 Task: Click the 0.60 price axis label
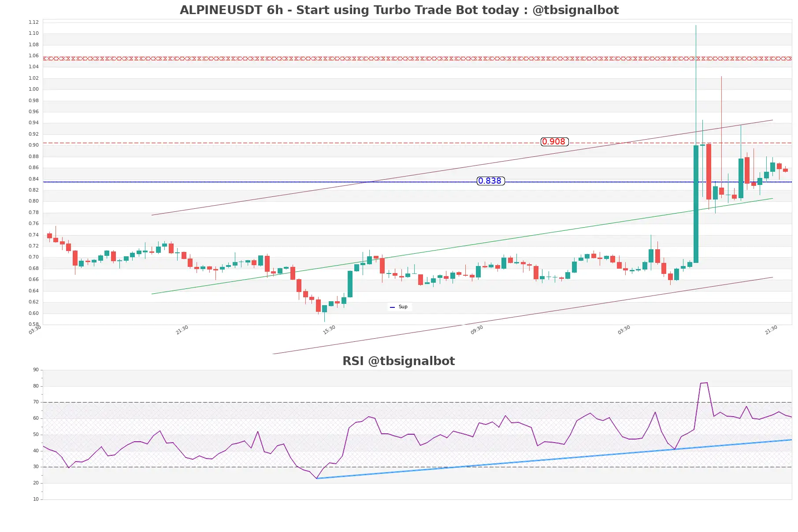coord(33,313)
